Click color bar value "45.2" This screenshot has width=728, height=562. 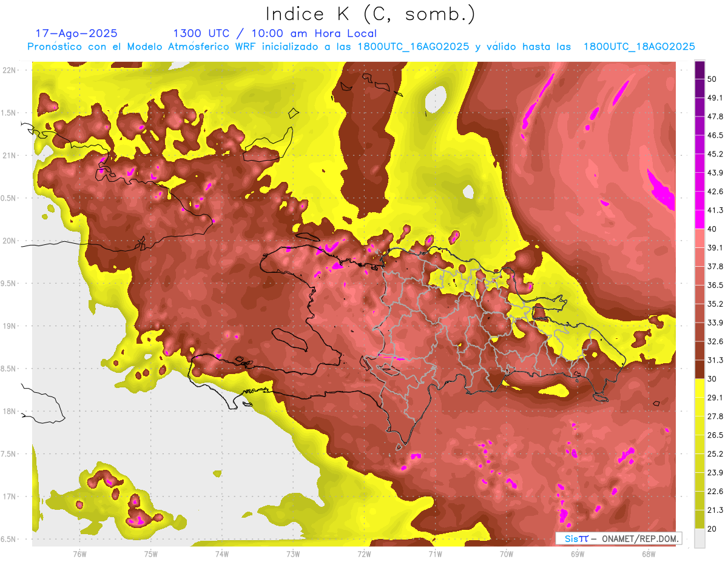(715, 154)
